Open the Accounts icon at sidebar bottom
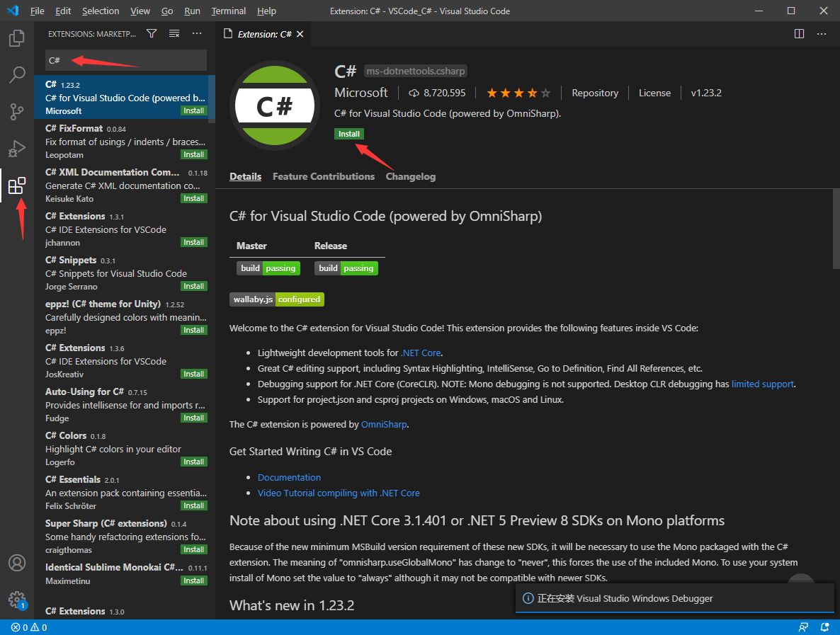 [16, 563]
